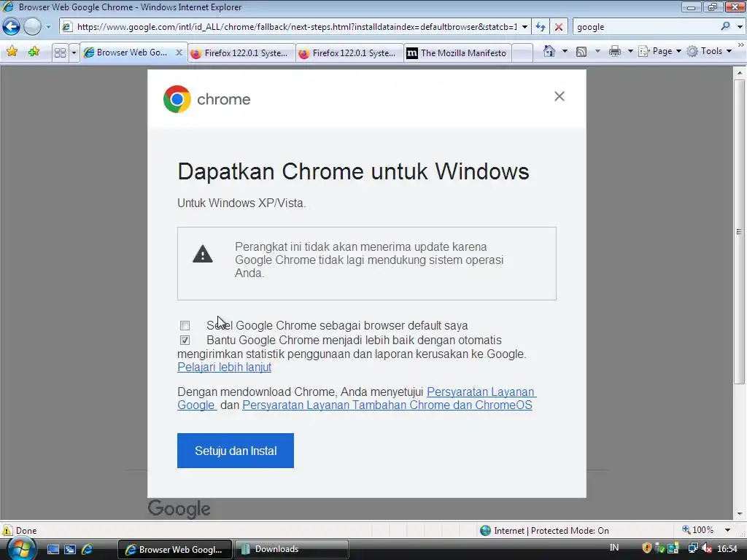Select 'Browser Web Googl...' taskbar button
Image resolution: width=747 pixels, height=560 pixels.
tap(174, 550)
